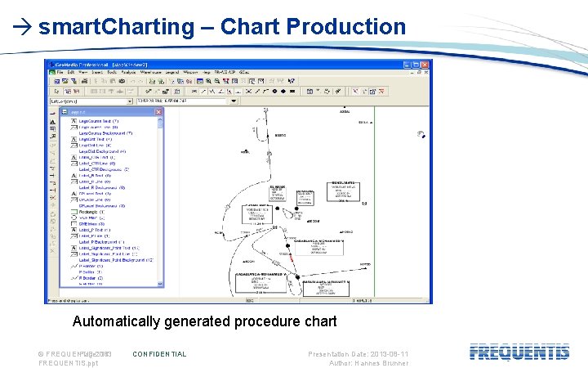Open the LatLon coordinate format dropdown
The width and height of the screenshot is (588, 368).
130,101
